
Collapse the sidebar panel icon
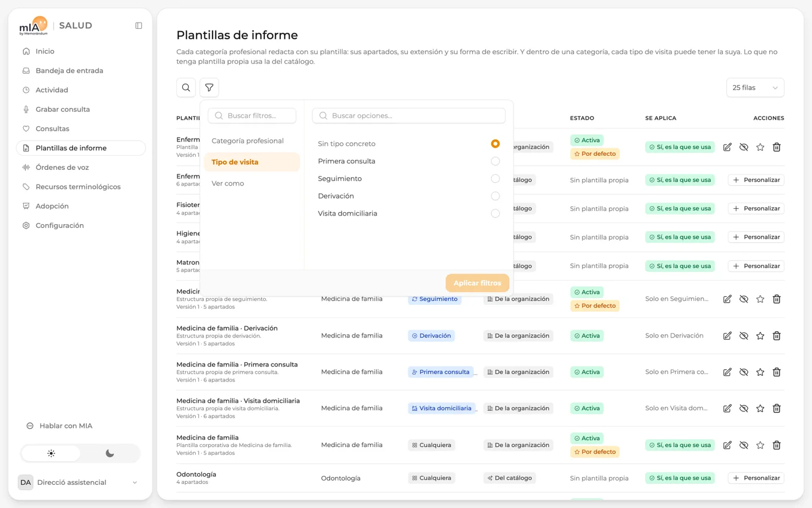coord(139,25)
